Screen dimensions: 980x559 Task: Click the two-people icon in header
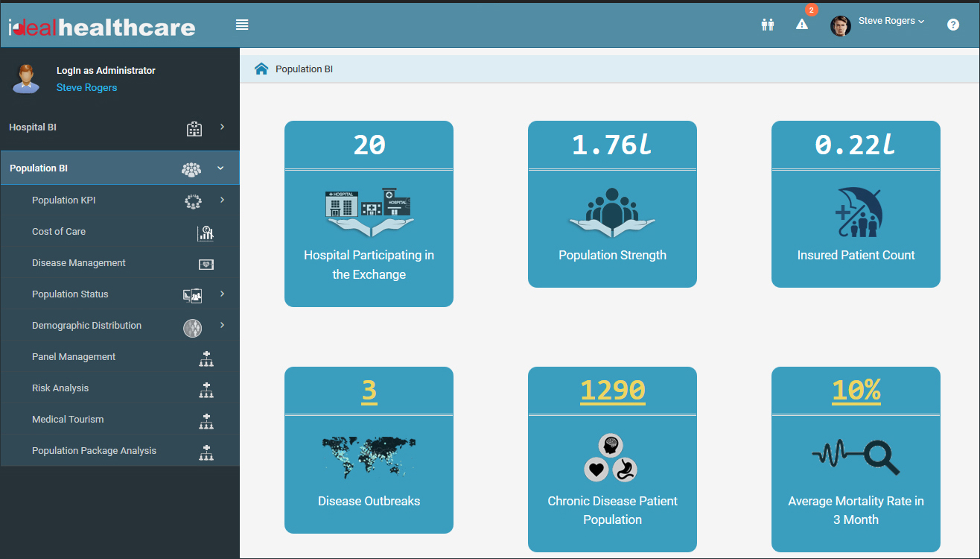[768, 25]
